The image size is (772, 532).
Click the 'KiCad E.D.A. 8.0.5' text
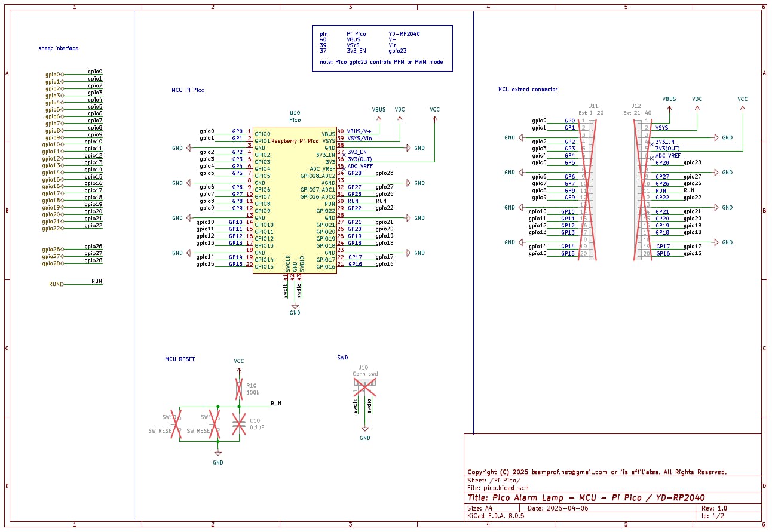point(495,516)
